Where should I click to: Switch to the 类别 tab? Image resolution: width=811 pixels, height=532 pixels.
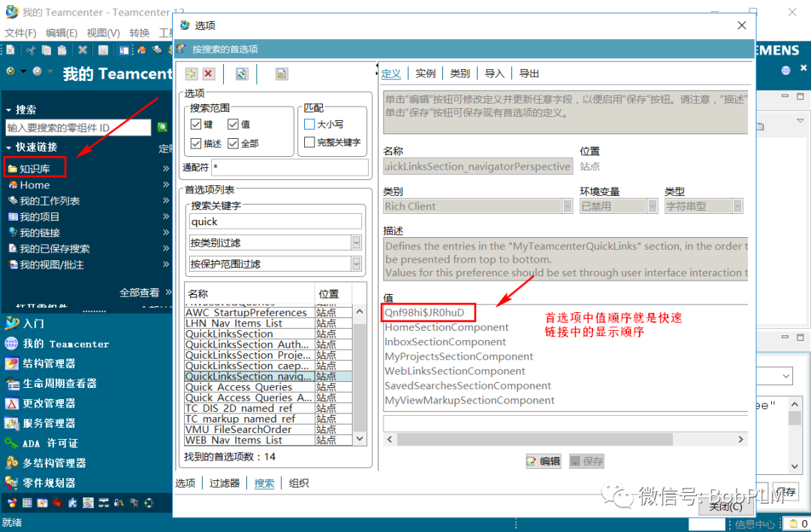(460, 74)
